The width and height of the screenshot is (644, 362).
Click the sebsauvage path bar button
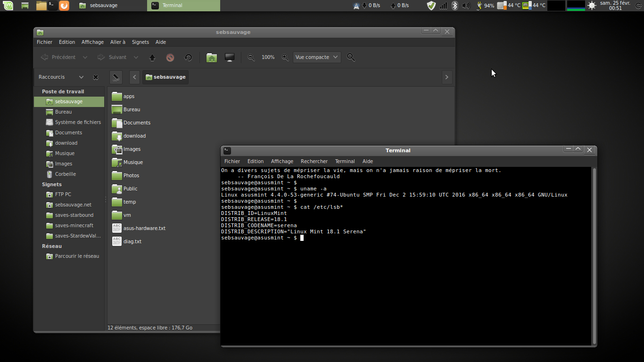tap(165, 77)
